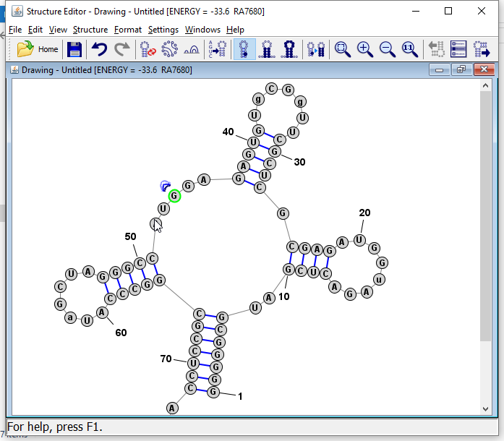504x441 pixels.
Task: Restore down the inner Drawing window
Action: point(461,69)
